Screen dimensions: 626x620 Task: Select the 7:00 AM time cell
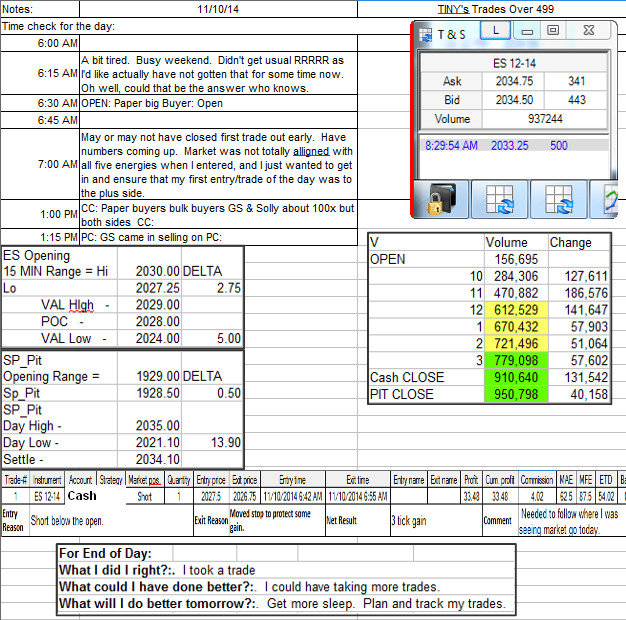(x=40, y=164)
